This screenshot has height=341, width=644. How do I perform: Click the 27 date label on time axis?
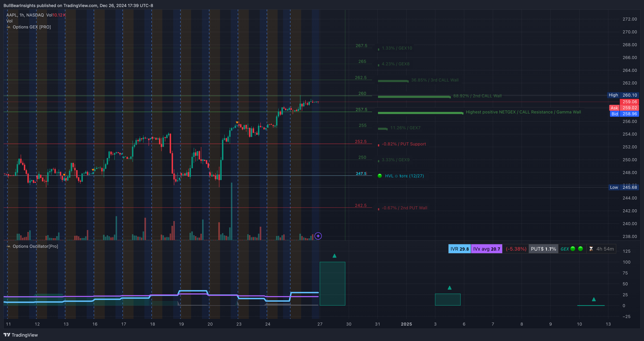coord(320,324)
